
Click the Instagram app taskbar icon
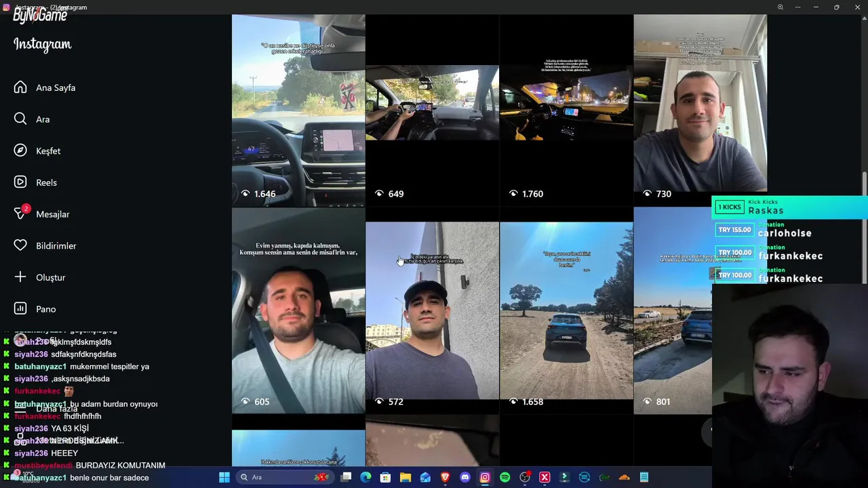[x=485, y=477]
